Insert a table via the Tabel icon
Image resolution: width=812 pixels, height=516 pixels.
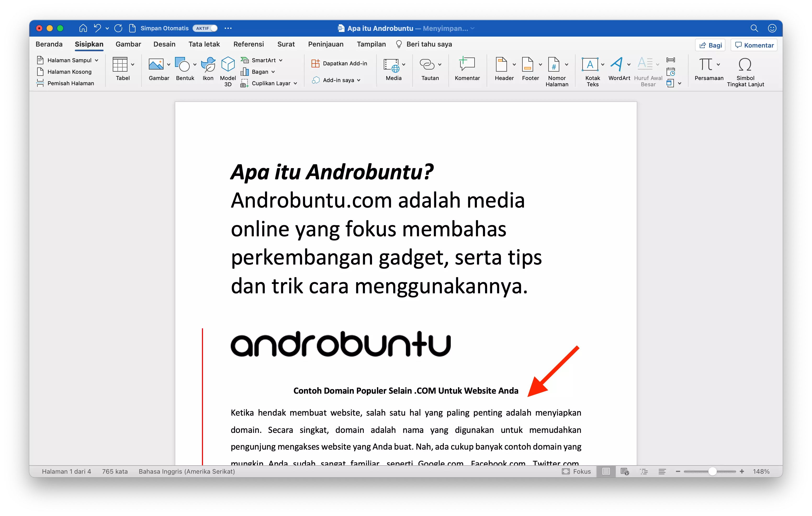[x=122, y=69]
